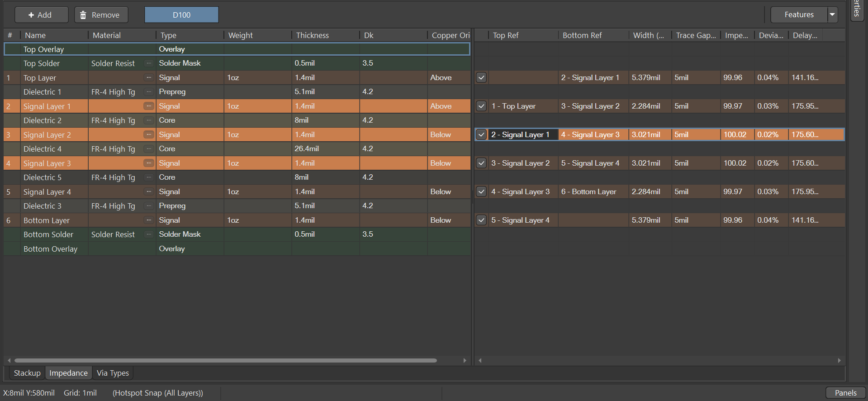The width and height of the screenshot is (868, 401).
Task: Click left arrow of impedance table scrollbar
Action: tap(480, 361)
